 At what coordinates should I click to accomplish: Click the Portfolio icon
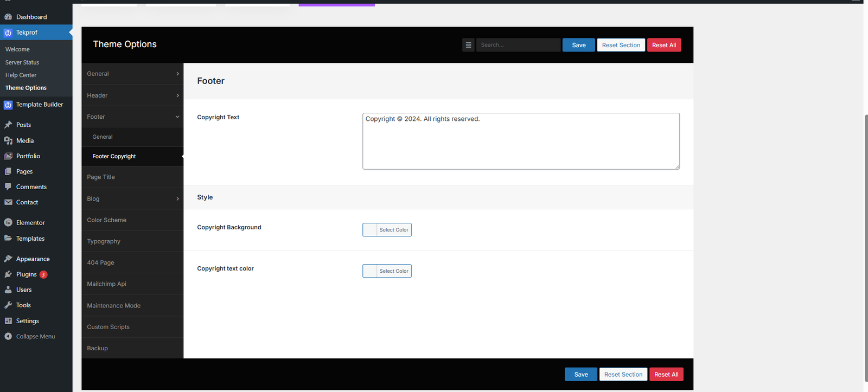pyautogui.click(x=8, y=156)
